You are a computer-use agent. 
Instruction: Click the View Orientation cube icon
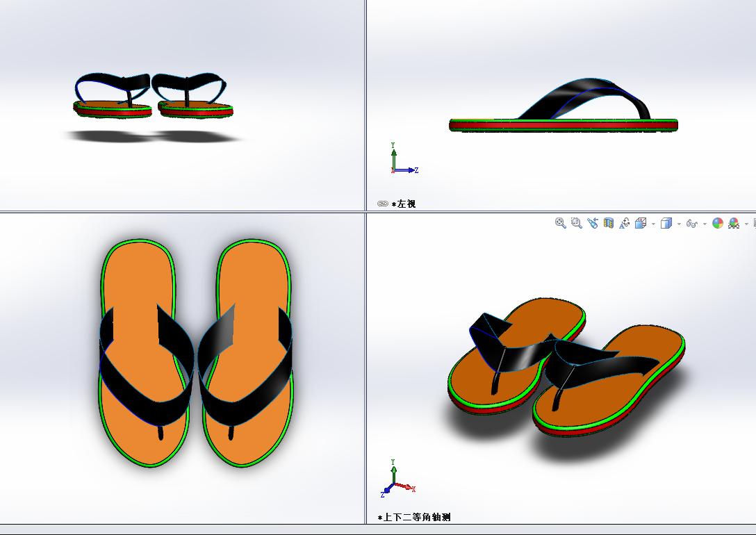641,223
